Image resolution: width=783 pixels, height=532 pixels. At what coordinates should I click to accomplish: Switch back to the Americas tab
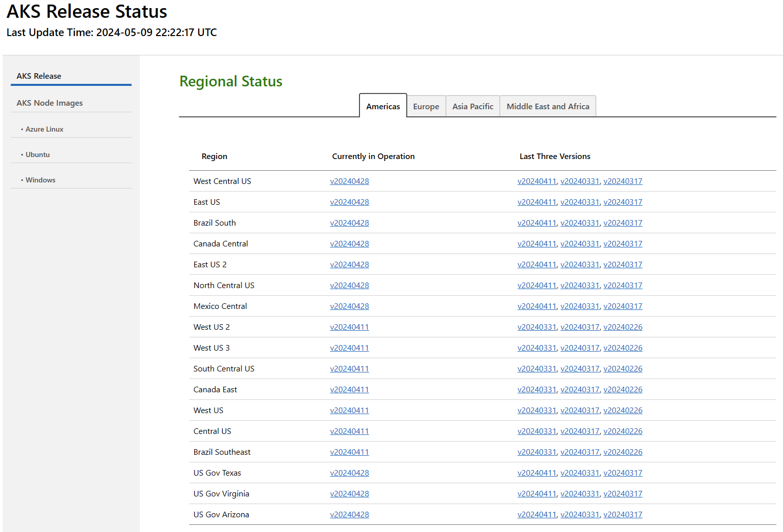(383, 106)
